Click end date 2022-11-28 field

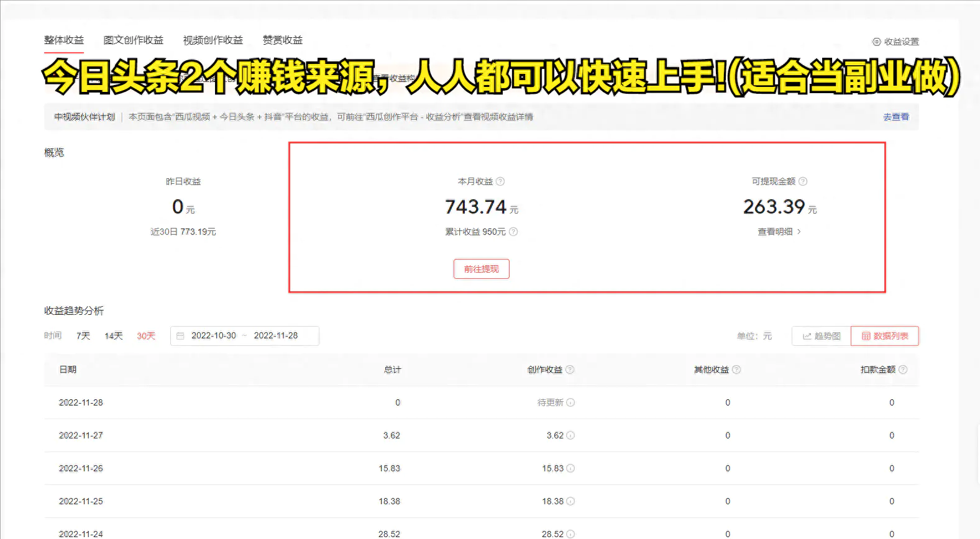click(x=276, y=335)
